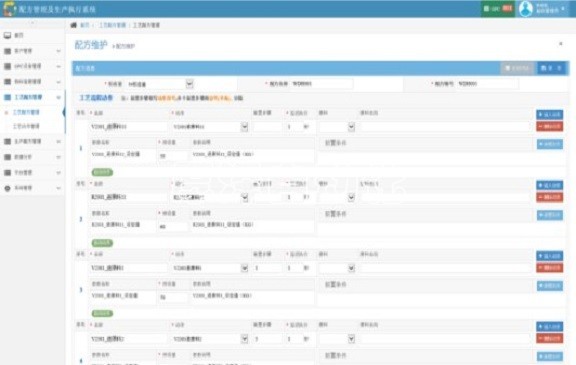The width and height of the screenshot is (576, 365).
Task: Click the gear icon of the last sidebar item
Action: tap(7, 188)
